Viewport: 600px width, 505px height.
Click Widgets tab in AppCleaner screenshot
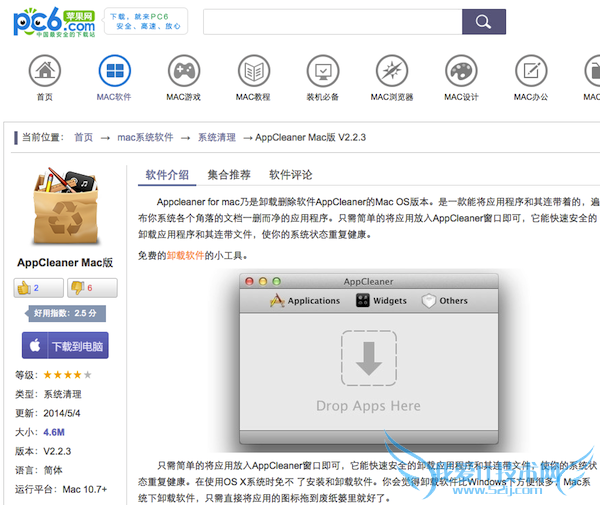pos(381,301)
